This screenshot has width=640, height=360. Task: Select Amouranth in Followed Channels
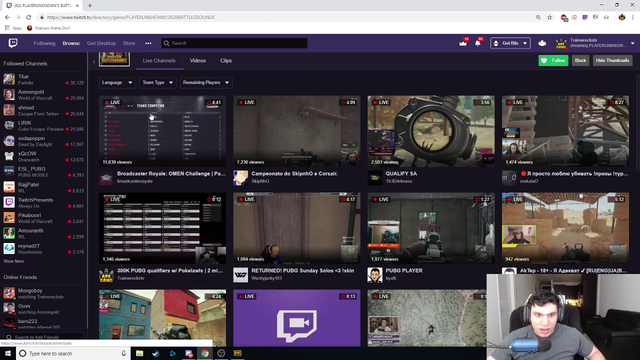(44, 233)
